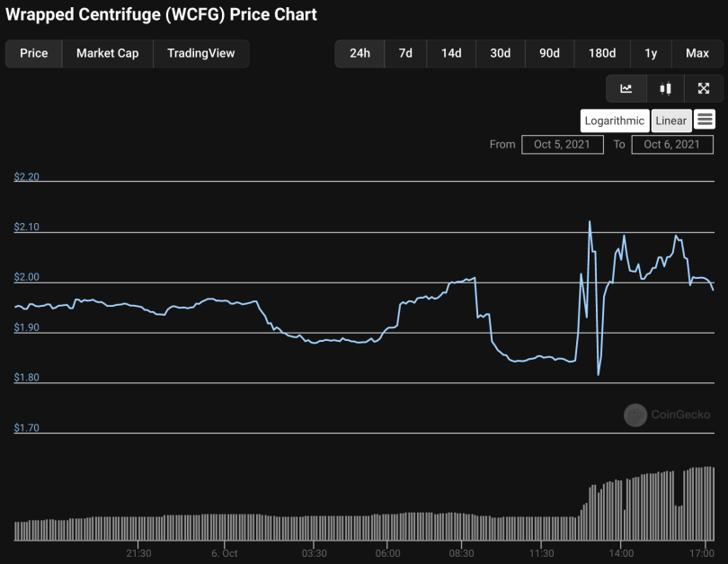Select the Price tab
Image resolution: width=728 pixels, height=564 pixels.
pyautogui.click(x=34, y=53)
